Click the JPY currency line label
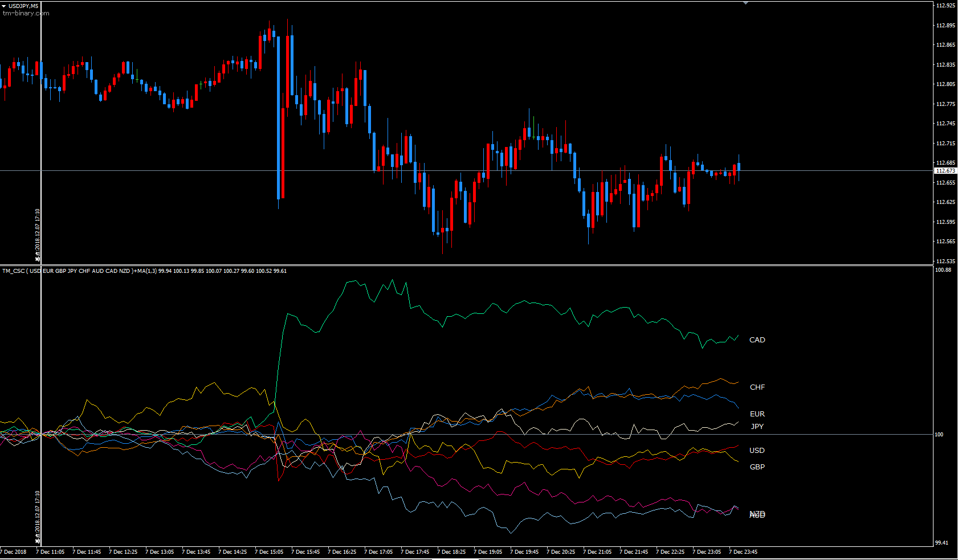Viewport: 958px width, 560px height. [757, 427]
